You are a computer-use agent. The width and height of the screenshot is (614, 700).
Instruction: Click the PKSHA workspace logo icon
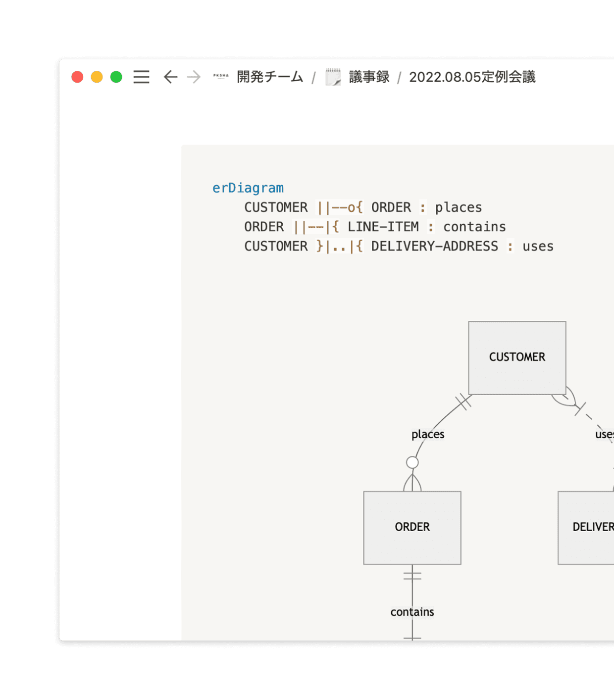click(x=221, y=76)
